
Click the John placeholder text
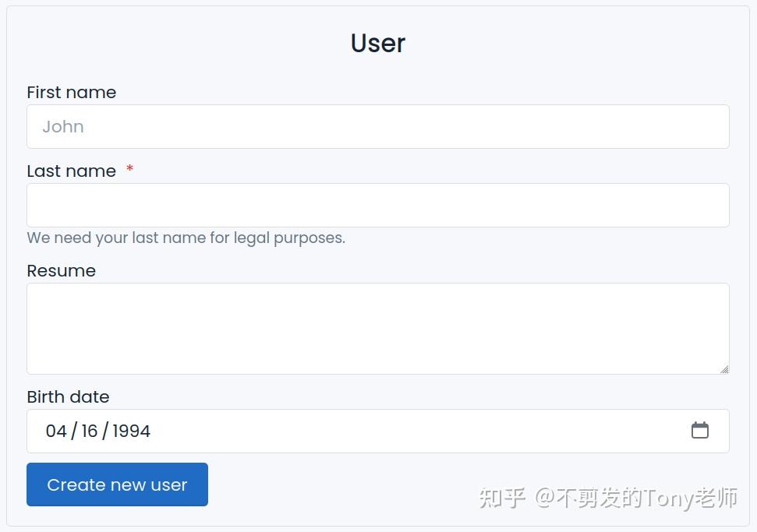(63, 126)
